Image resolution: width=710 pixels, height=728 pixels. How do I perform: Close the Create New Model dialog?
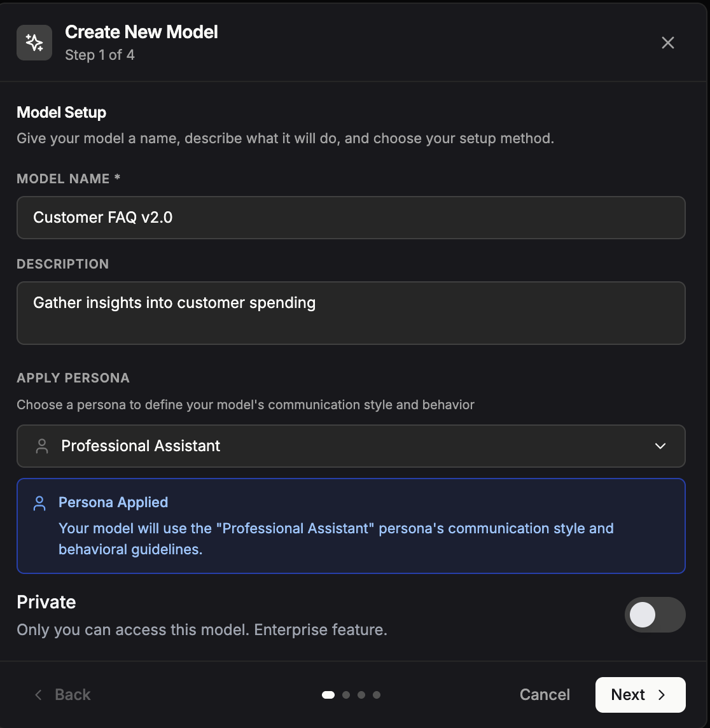pyautogui.click(x=668, y=43)
